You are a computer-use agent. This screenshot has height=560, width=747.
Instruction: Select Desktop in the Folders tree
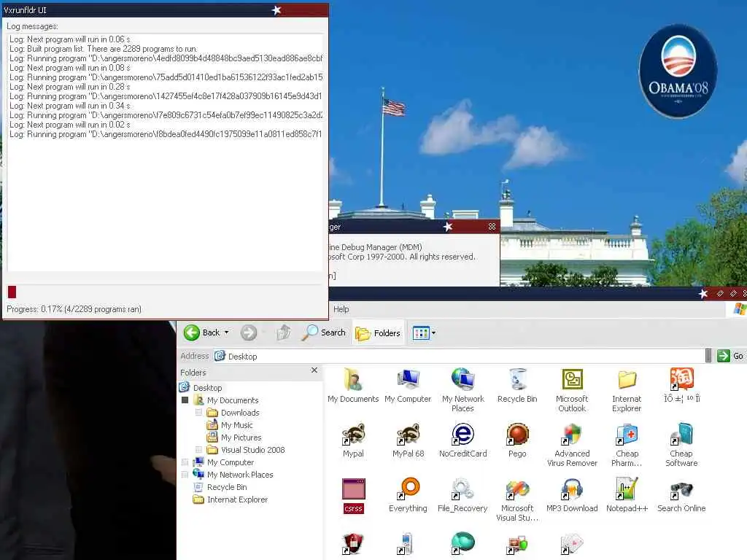pyautogui.click(x=207, y=388)
